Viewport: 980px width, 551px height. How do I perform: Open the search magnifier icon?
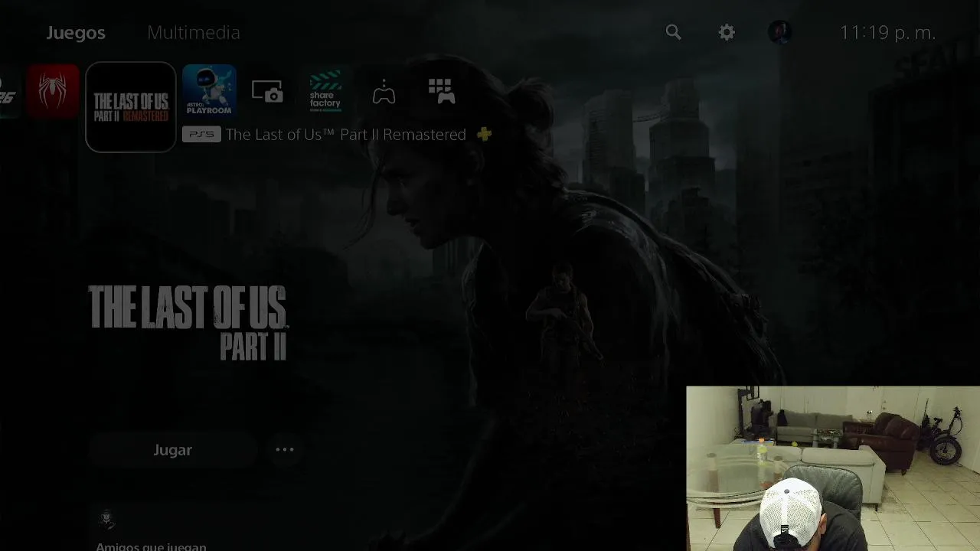pos(673,32)
